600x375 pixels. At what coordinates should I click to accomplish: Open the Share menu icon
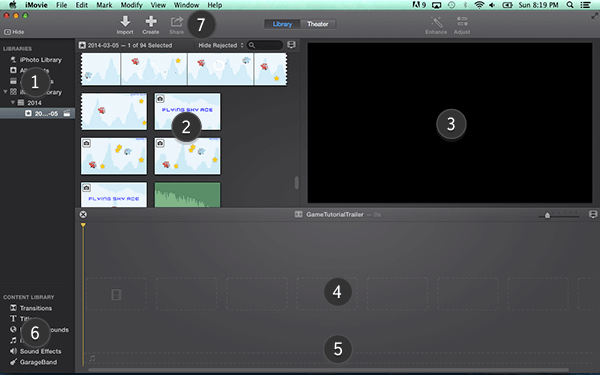[x=177, y=21]
